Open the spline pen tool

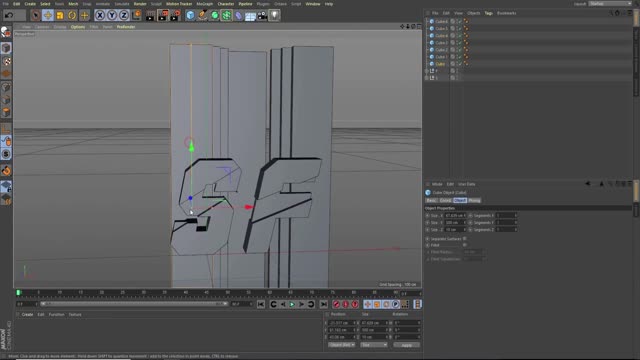coord(202,16)
